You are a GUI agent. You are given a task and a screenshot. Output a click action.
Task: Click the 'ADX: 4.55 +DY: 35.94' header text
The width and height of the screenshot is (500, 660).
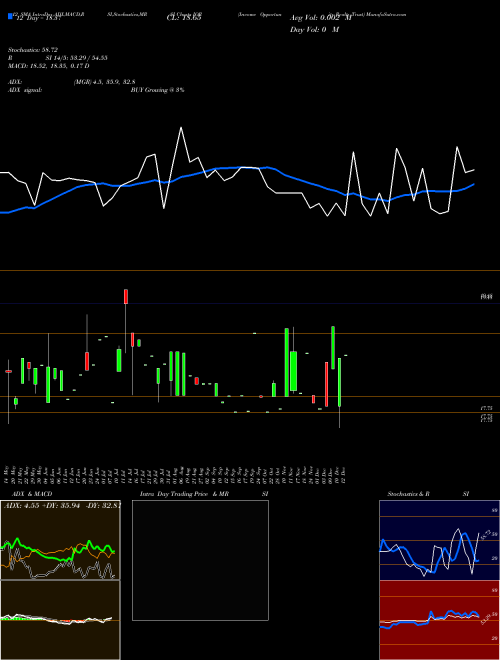click(x=43, y=506)
